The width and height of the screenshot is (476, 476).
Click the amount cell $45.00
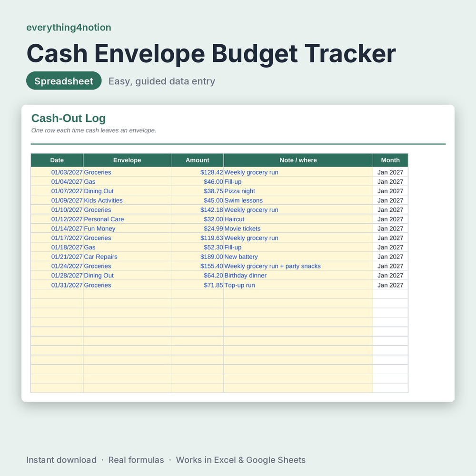point(198,200)
